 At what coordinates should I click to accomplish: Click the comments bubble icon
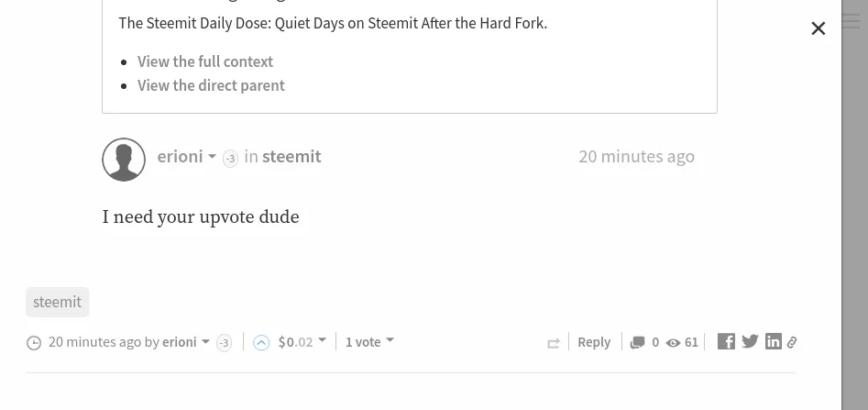coord(638,343)
